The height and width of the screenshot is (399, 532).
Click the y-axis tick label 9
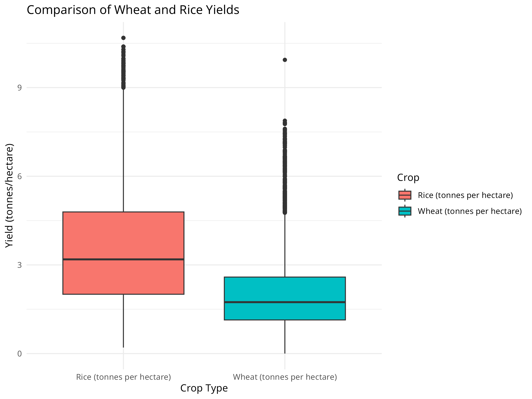[20, 88]
